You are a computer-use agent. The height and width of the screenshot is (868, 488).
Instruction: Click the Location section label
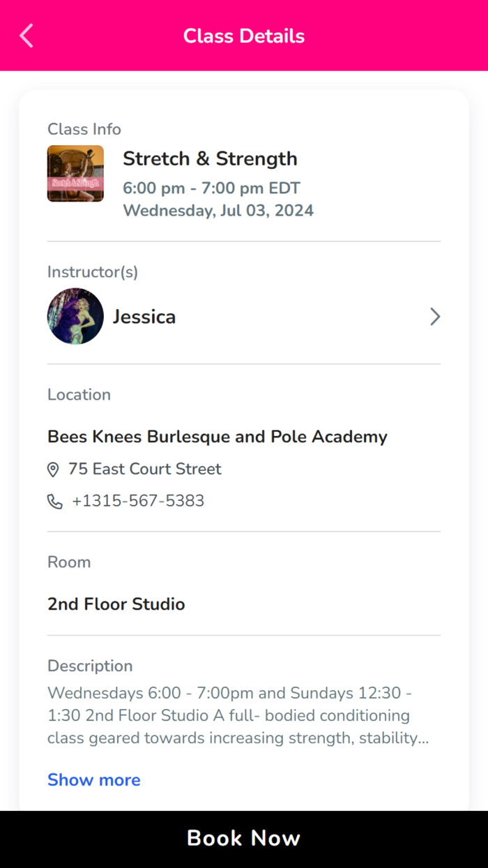pos(79,394)
